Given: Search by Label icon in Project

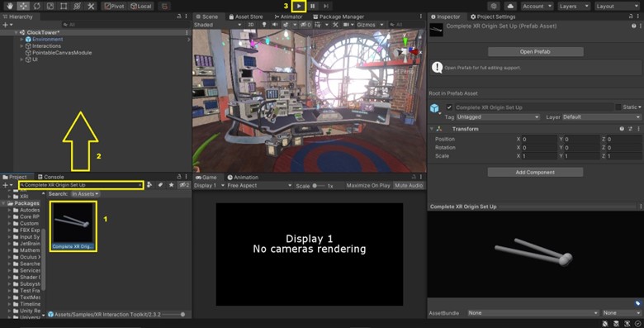Looking at the screenshot, I should (x=161, y=185).
